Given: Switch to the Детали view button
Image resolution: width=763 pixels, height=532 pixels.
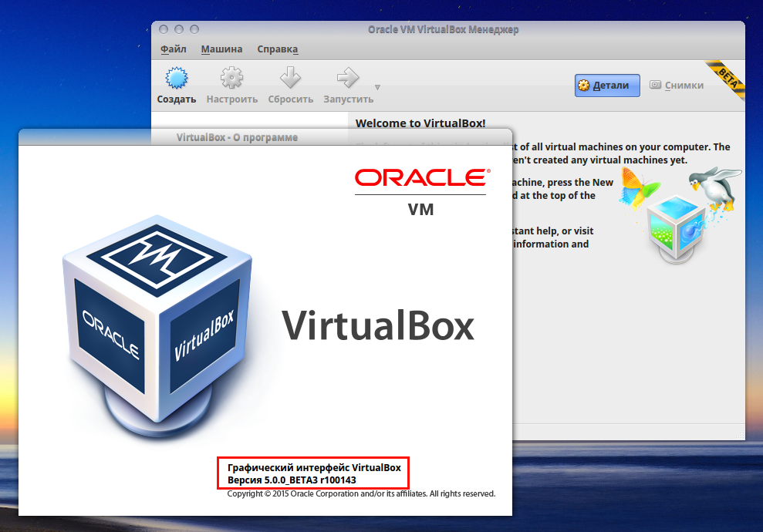Looking at the screenshot, I should coord(607,86).
